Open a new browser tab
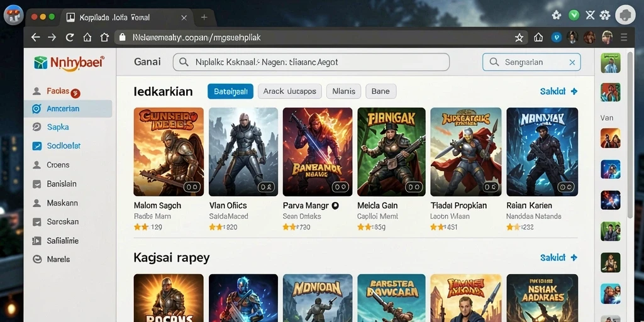The width and height of the screenshot is (644, 322). (204, 17)
